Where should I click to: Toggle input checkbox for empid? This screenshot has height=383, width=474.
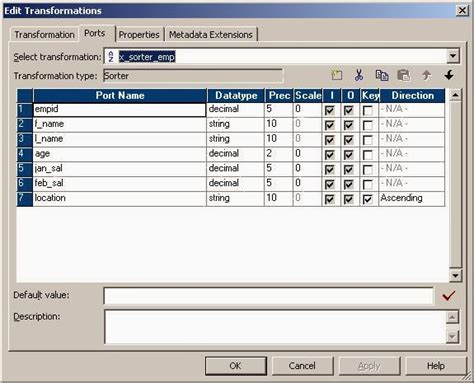point(329,110)
